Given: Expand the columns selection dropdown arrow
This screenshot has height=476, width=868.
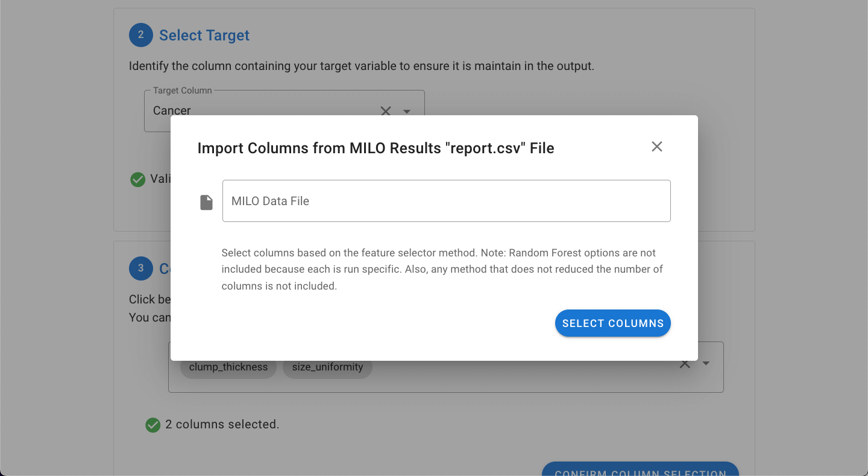Looking at the screenshot, I should point(706,364).
